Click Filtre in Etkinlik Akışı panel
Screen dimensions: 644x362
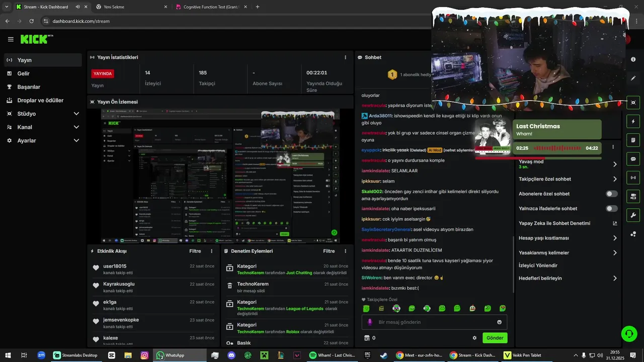[x=195, y=251]
